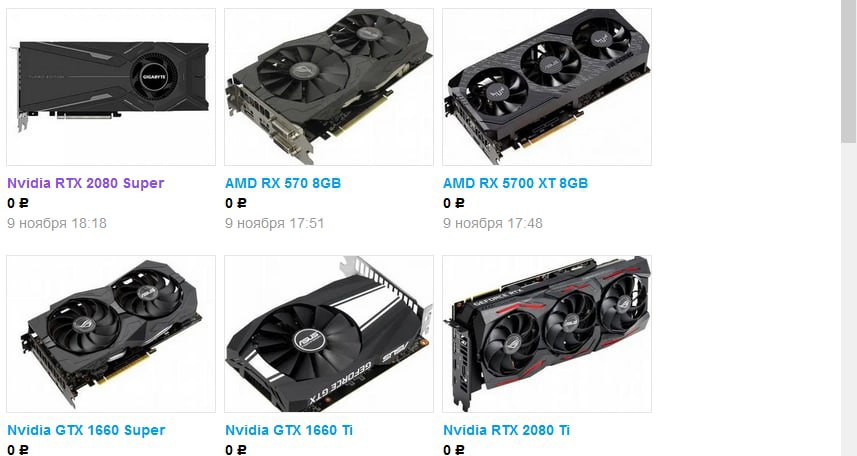The width and height of the screenshot is (857, 456).
Task: Click the date 9 ноября 18:18
Action: coord(57,223)
